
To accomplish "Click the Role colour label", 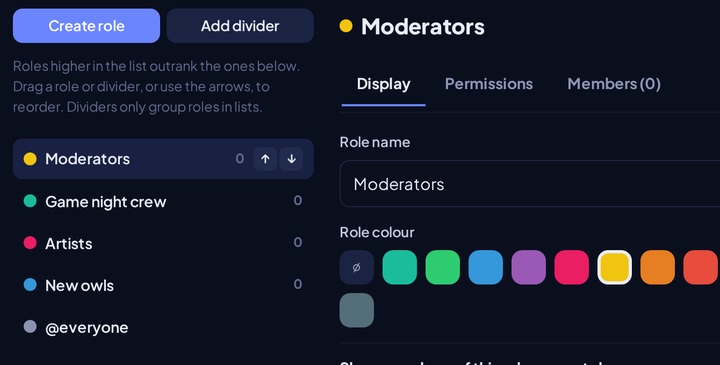I will tap(377, 232).
